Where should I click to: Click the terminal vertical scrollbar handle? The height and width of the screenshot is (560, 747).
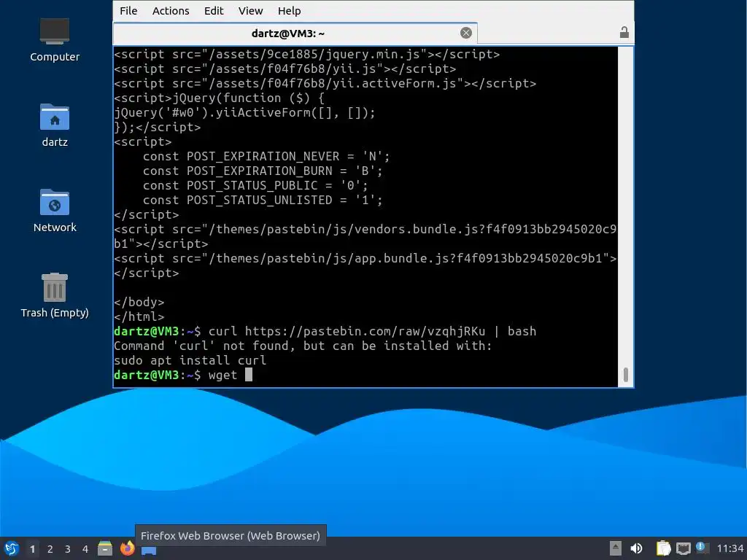(x=625, y=374)
